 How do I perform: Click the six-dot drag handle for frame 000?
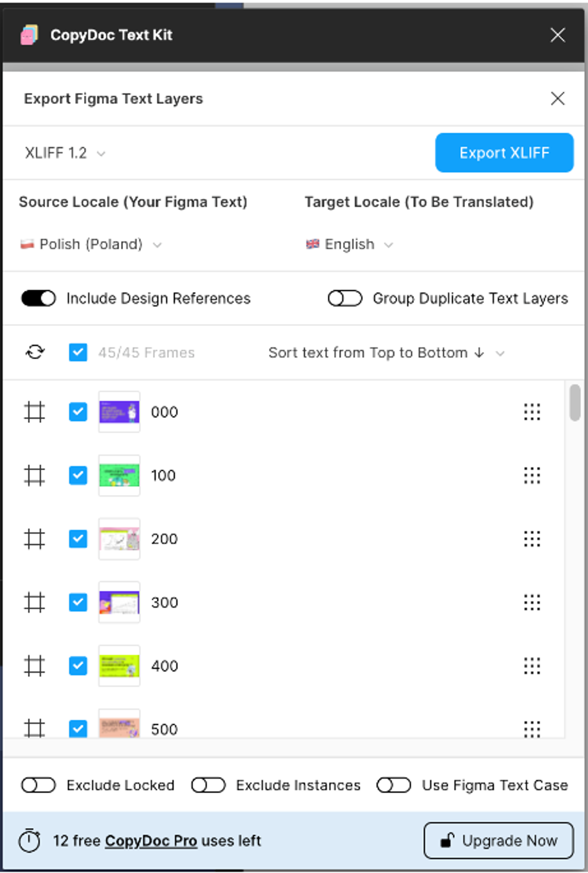coord(533,412)
